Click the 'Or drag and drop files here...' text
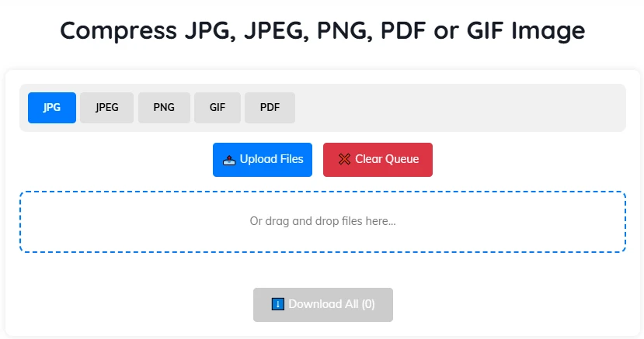Screen dimensions: 644x339 (x=322, y=221)
